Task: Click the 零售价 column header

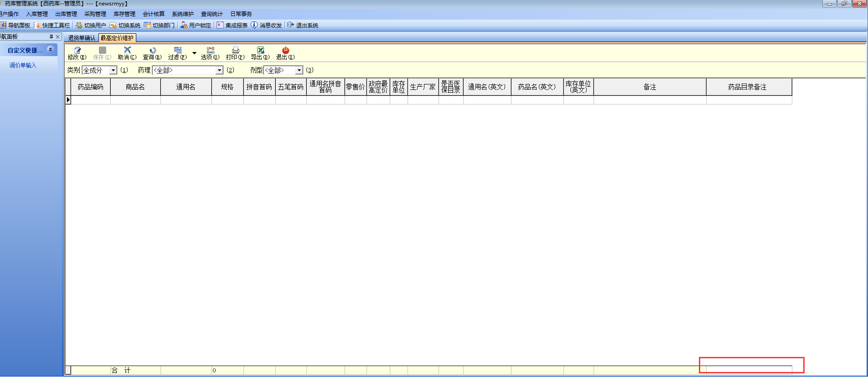Action: [356, 87]
